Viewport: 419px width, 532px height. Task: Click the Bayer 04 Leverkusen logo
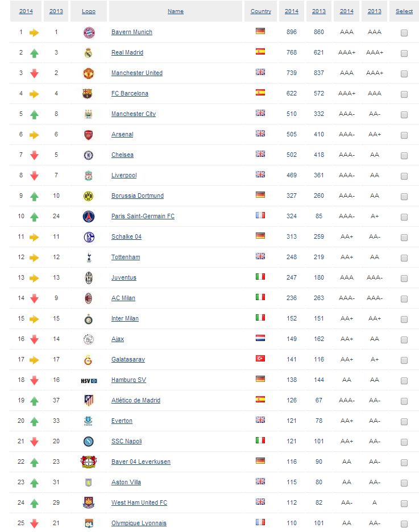(x=89, y=462)
